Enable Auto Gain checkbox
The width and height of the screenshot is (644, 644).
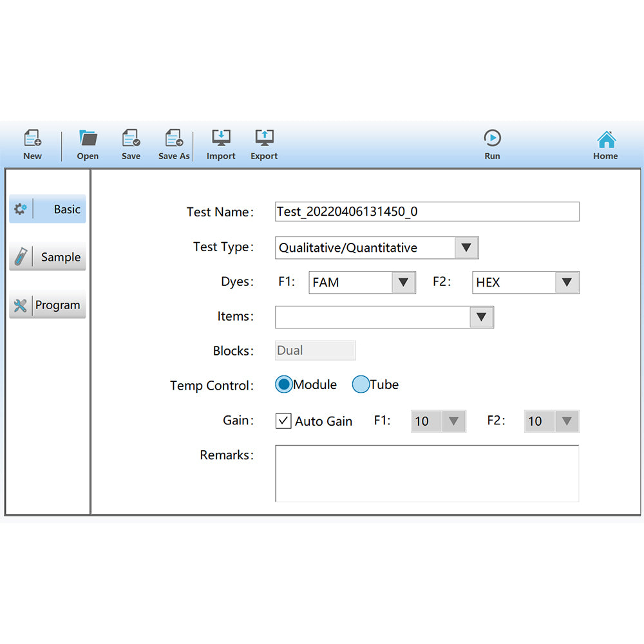(x=283, y=421)
